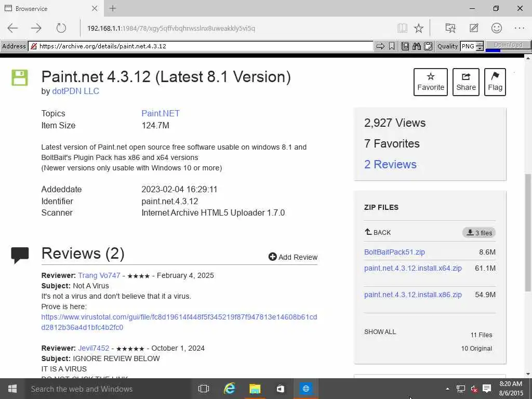Click the network tray icon
This screenshot has height=399, width=532.
(461, 389)
